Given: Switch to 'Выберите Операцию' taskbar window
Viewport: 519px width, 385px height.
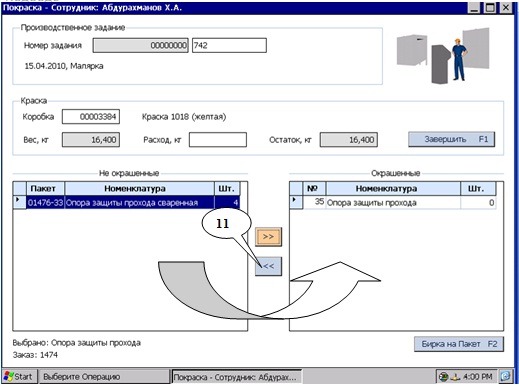Looking at the screenshot, I should 104,377.
